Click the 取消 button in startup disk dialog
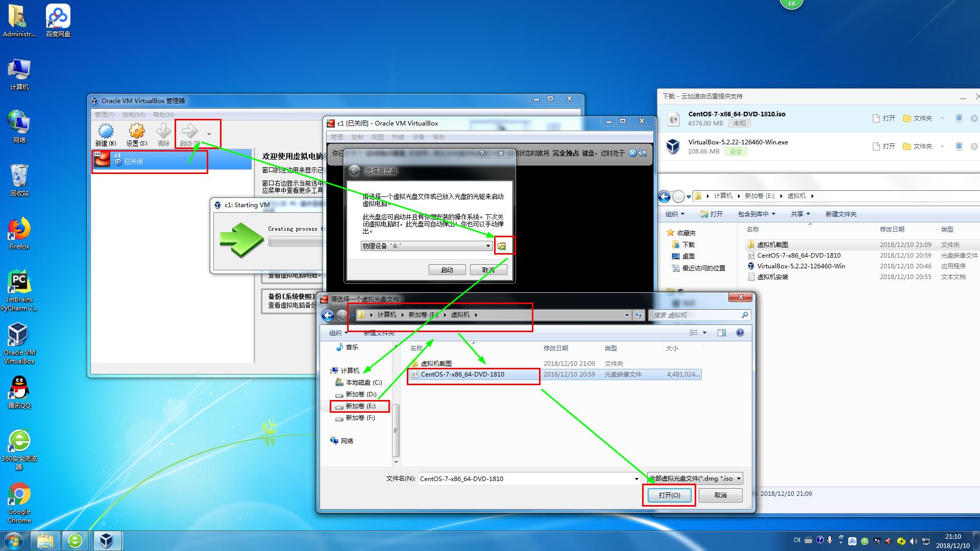This screenshot has width=980, height=551. [488, 270]
